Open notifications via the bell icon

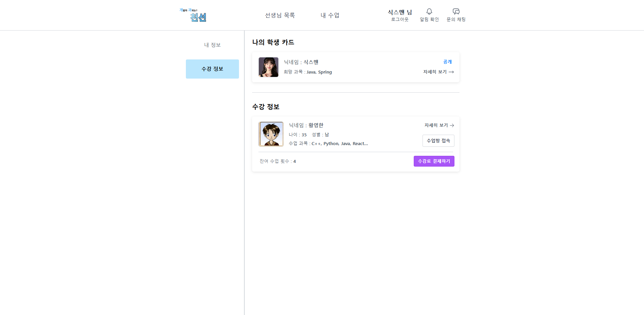coord(429,11)
